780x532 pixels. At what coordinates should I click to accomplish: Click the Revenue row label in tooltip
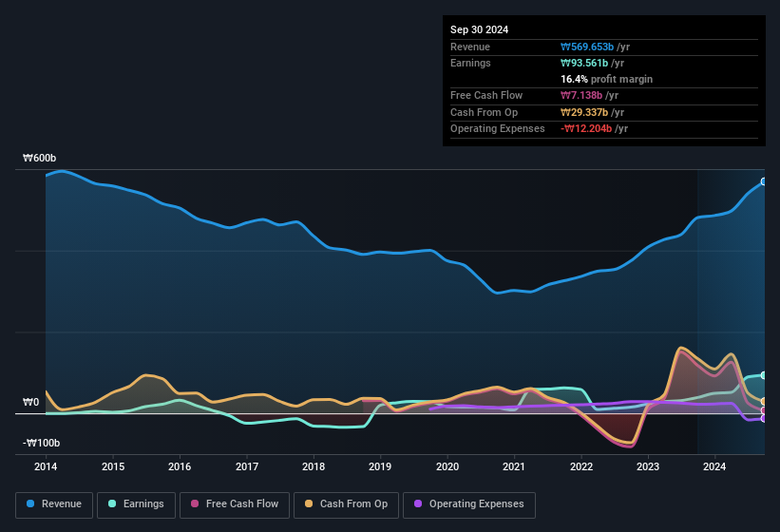(x=470, y=47)
